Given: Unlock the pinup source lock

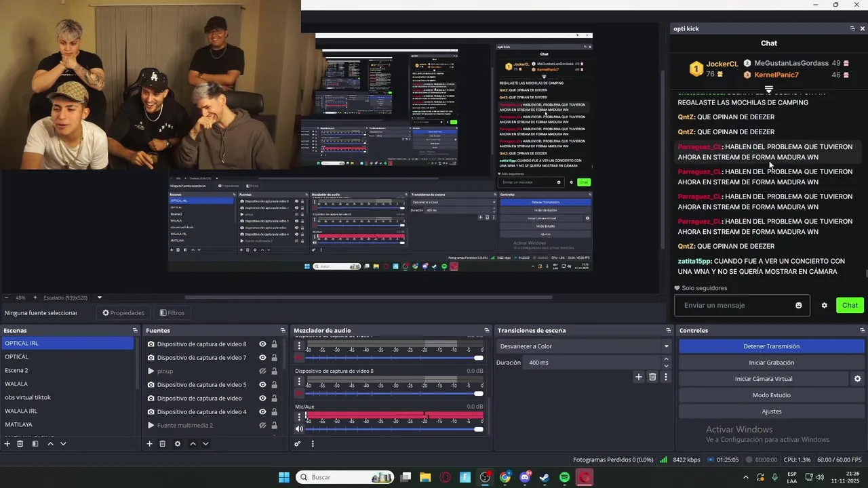Looking at the screenshot, I should pyautogui.click(x=274, y=371).
